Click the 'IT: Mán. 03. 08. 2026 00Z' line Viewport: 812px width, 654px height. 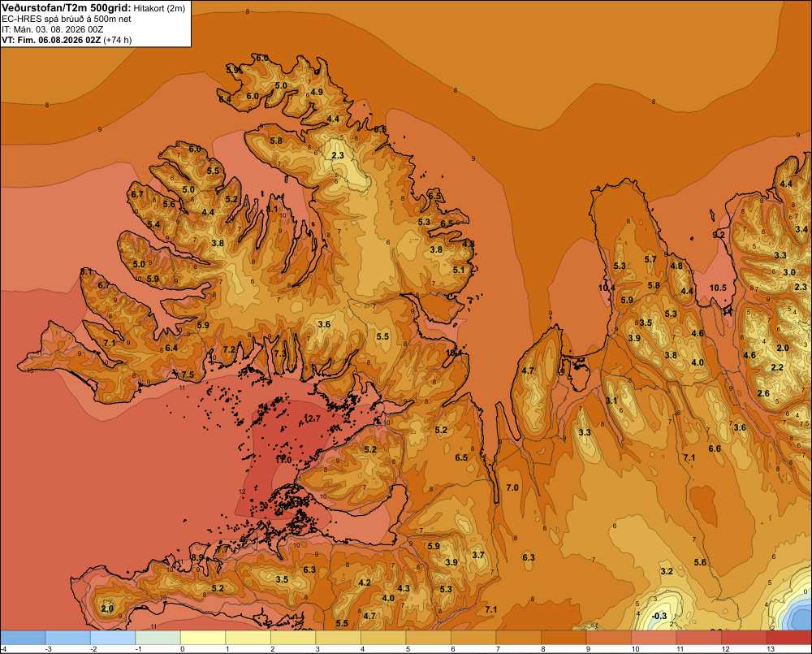[x=50, y=29]
